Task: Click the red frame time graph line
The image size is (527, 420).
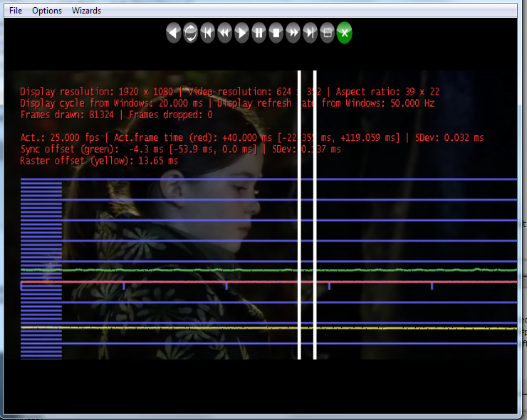Action: 178,282
